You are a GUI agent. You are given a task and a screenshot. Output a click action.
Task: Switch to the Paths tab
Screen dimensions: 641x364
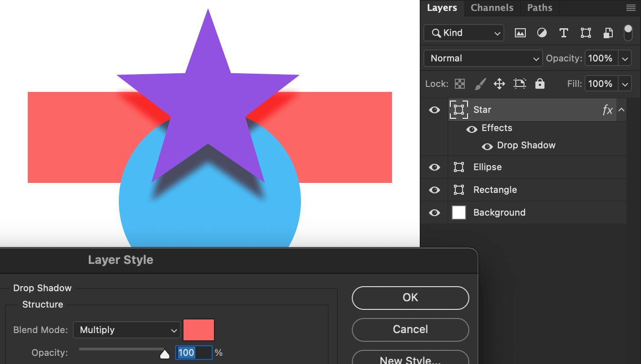click(539, 8)
